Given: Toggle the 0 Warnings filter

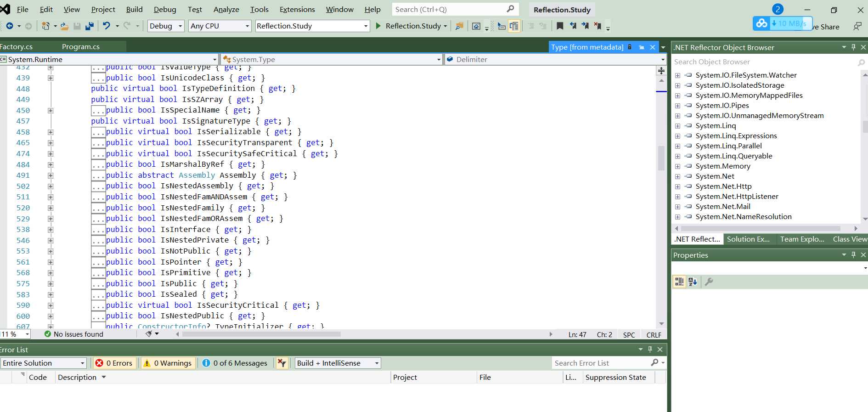Looking at the screenshot, I should coord(168,363).
